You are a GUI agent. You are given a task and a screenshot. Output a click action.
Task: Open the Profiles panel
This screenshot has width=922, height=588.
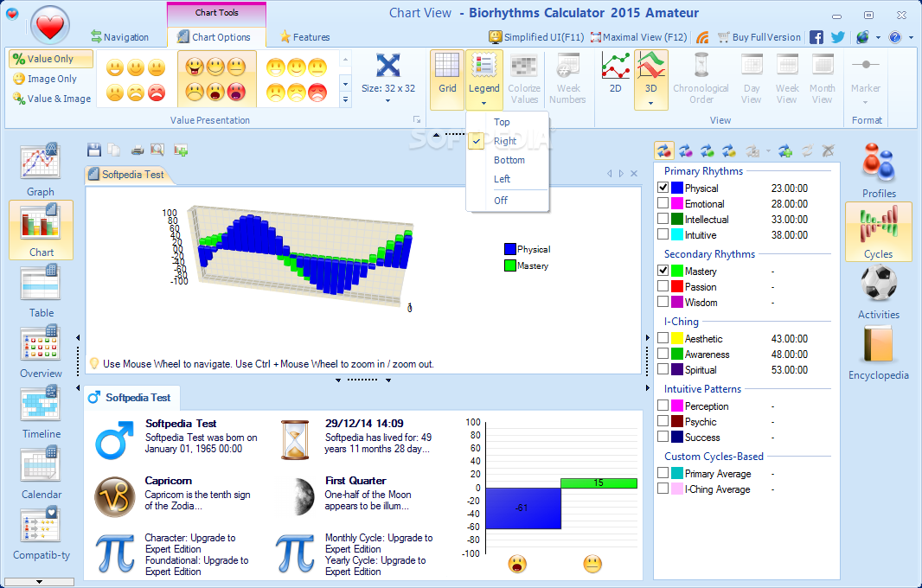pos(879,170)
